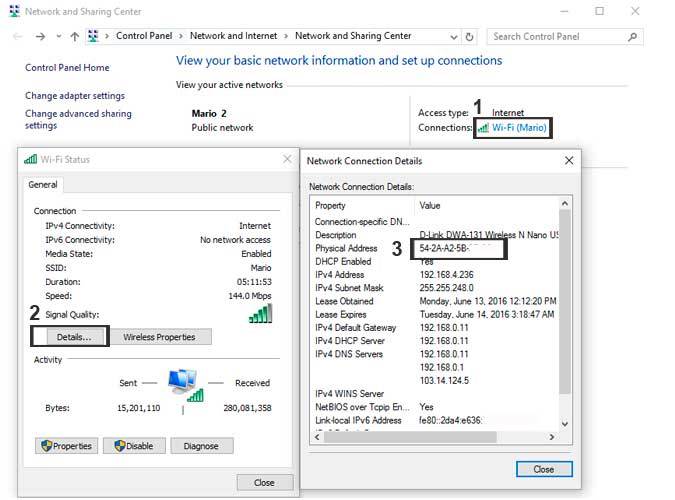Select Control Panel breadcrumb

tap(144, 36)
